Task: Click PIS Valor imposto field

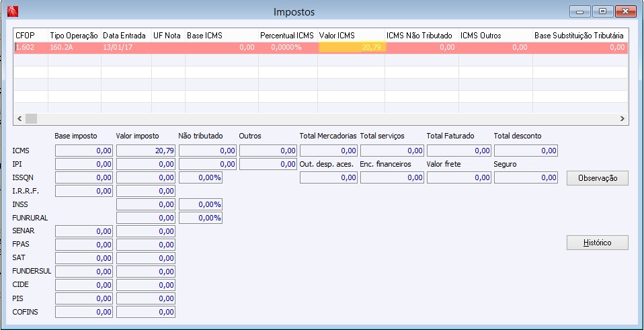Action: [x=146, y=298]
